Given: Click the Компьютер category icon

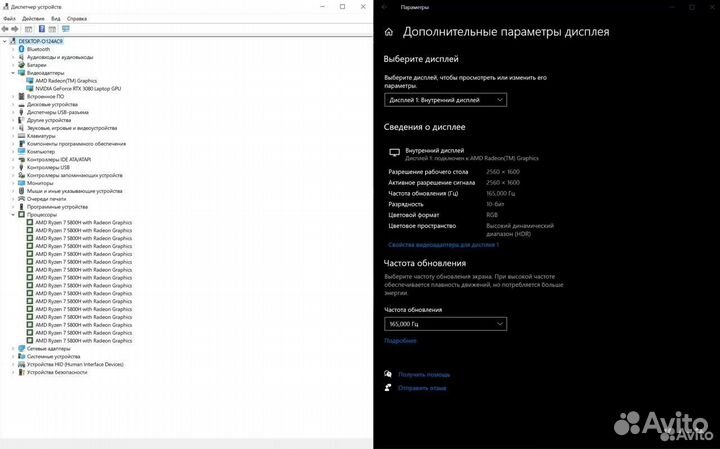Looking at the screenshot, I should click(21, 152).
